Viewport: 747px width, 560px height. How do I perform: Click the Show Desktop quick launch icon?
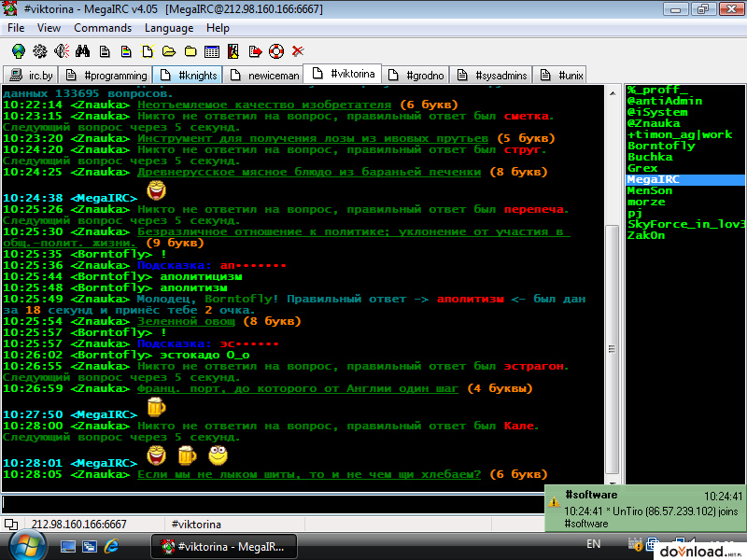coord(67,547)
